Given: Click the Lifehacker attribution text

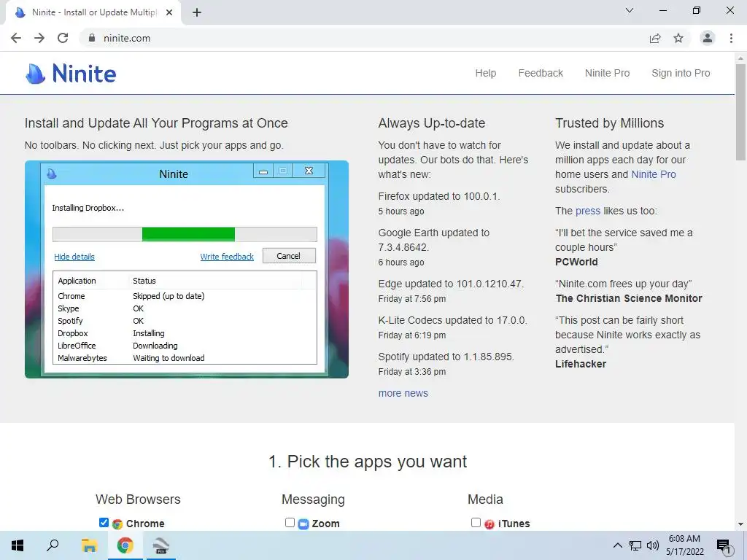Looking at the screenshot, I should click(x=580, y=365).
